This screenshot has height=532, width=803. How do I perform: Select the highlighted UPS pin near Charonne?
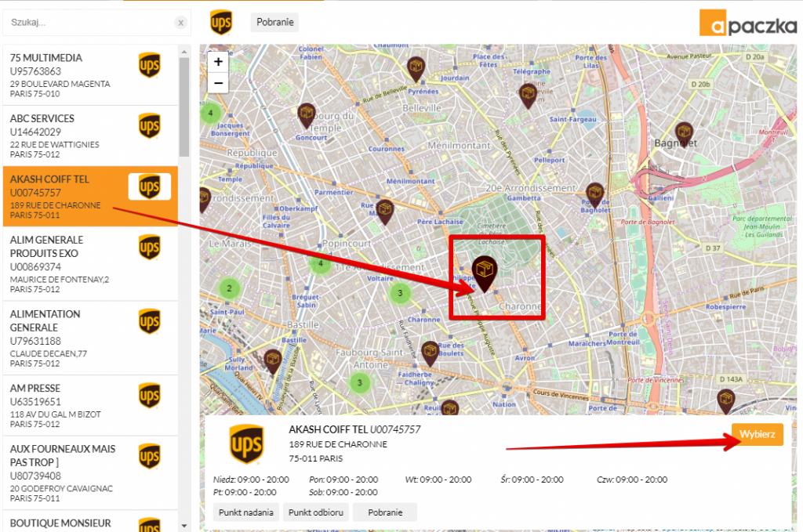click(x=485, y=273)
